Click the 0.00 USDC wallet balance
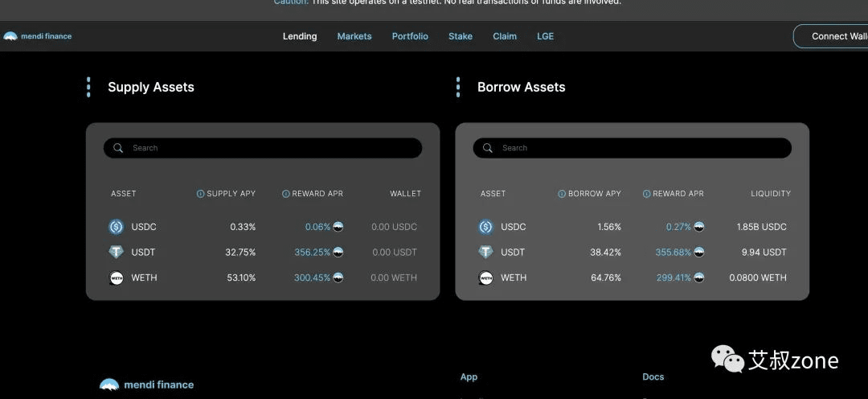This screenshot has width=868, height=399. 394,227
